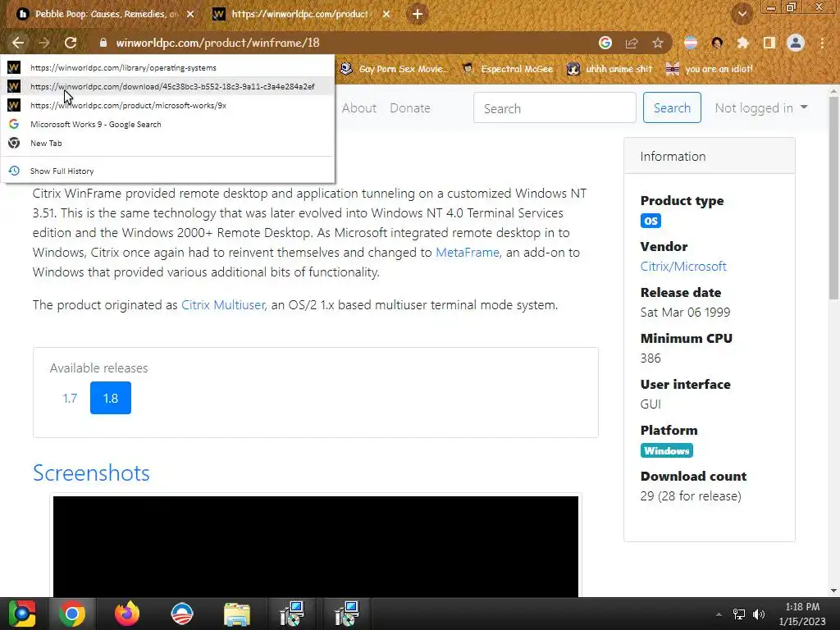Click the Google icon in address bar

tap(605, 43)
